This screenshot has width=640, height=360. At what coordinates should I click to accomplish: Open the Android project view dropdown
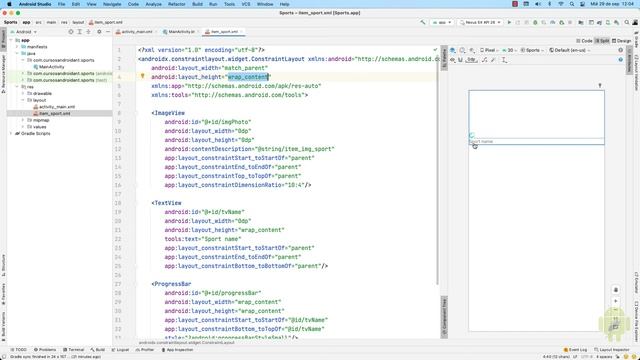pyautogui.click(x=23, y=32)
